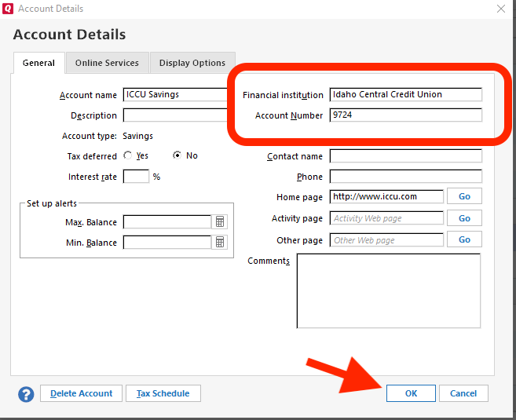Click the Phone input field

(x=406, y=177)
